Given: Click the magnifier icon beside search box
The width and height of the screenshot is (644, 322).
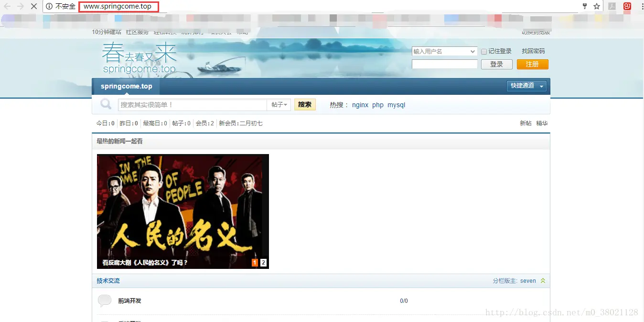Looking at the screenshot, I should [x=106, y=104].
